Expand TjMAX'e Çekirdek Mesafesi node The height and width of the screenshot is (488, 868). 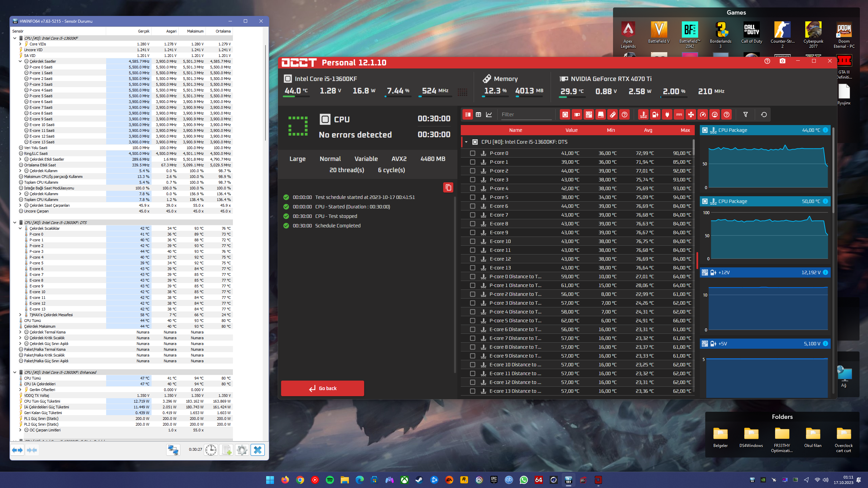point(20,315)
